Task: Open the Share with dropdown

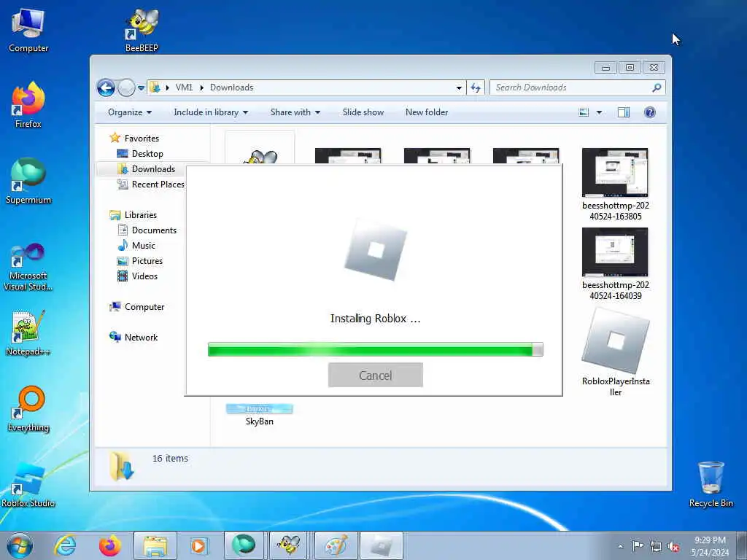Action: point(295,112)
